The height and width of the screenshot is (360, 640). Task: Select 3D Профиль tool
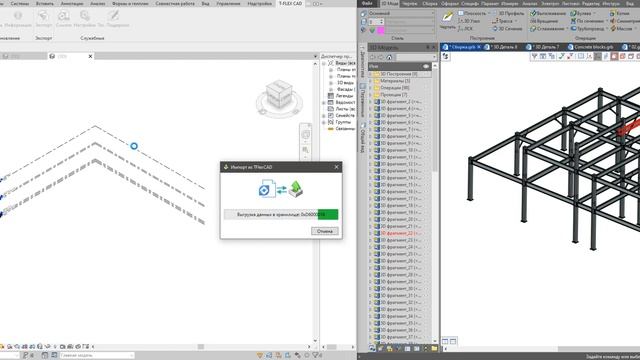tap(508, 13)
